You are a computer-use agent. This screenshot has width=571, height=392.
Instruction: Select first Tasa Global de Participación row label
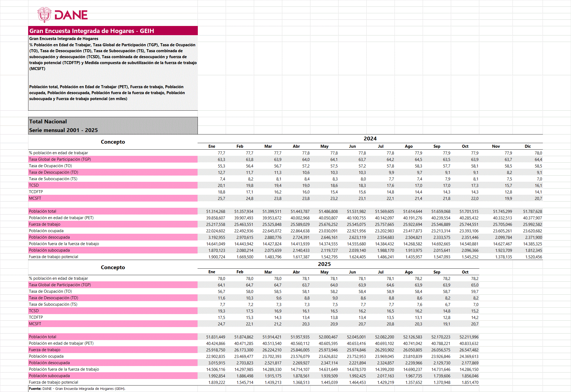pyautogui.click(x=60, y=159)
